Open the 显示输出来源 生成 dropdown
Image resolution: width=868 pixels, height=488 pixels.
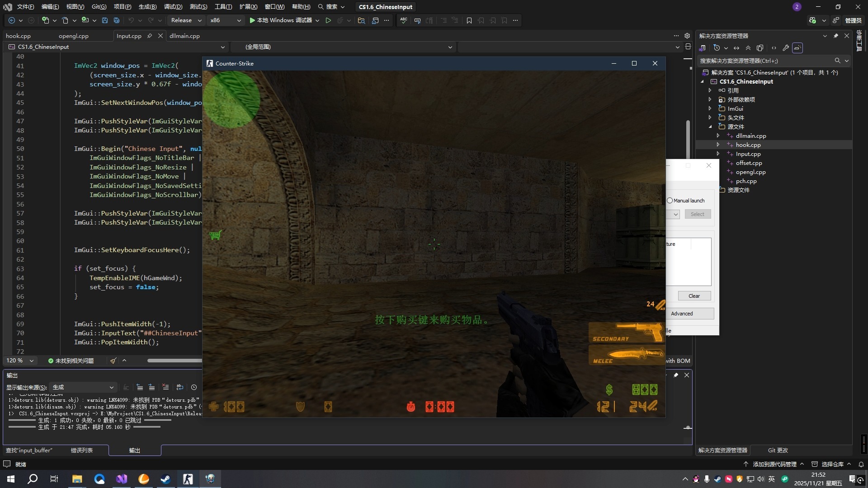coord(83,387)
